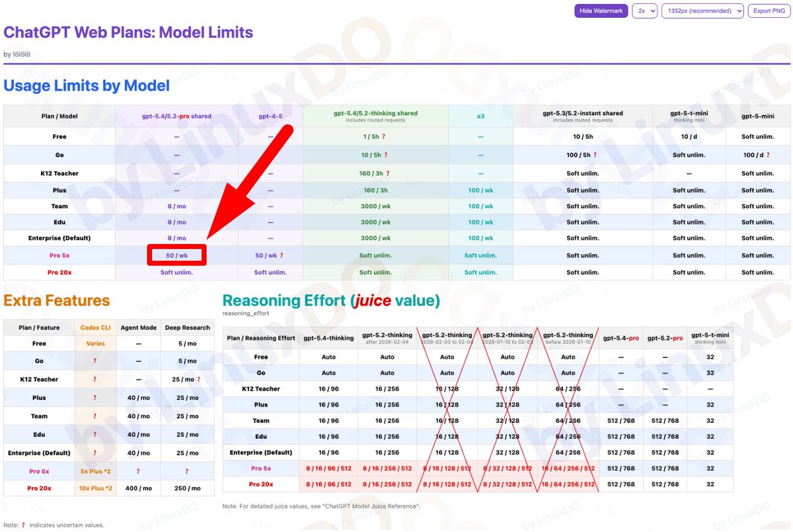Click the 'Plan / Feature' header cell
This screenshot has height=532, width=793.
[39, 327]
